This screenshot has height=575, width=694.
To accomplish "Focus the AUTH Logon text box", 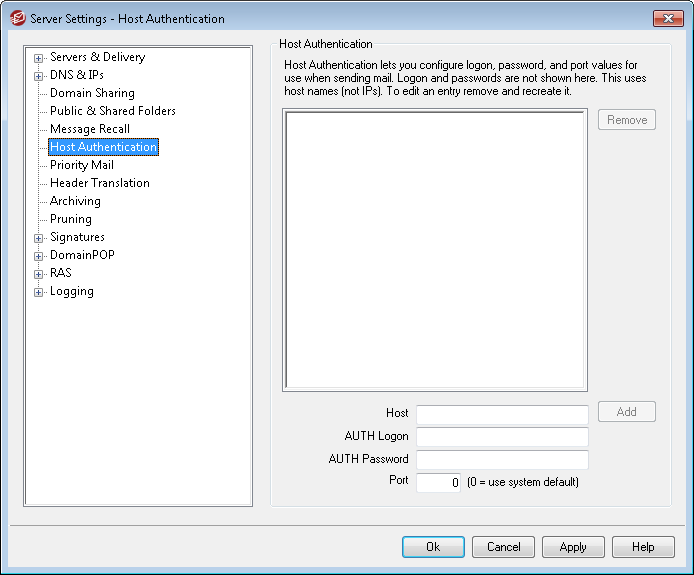I will pyautogui.click(x=502, y=437).
